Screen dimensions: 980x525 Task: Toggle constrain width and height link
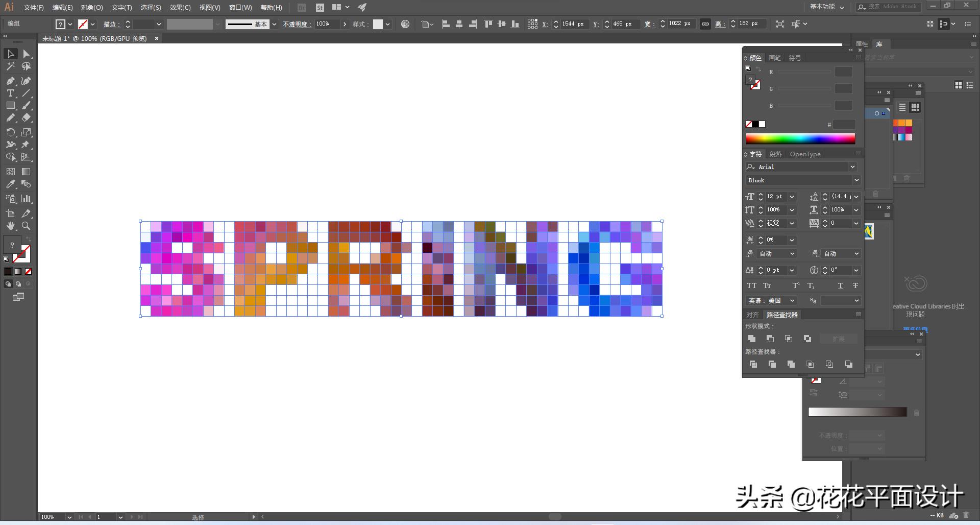click(705, 24)
